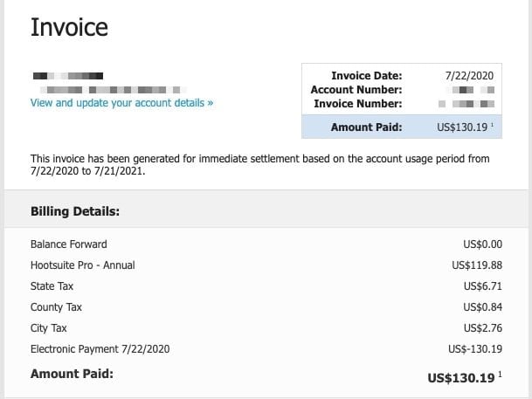Click the Invoice Number label
The height and width of the screenshot is (399, 532).
coord(358,103)
